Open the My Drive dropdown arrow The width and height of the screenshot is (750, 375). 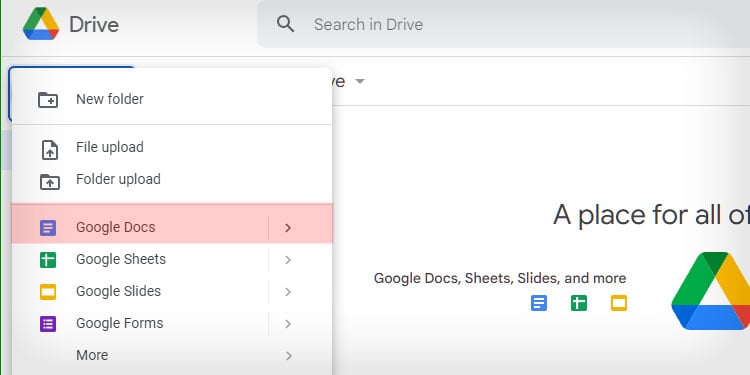(x=360, y=81)
